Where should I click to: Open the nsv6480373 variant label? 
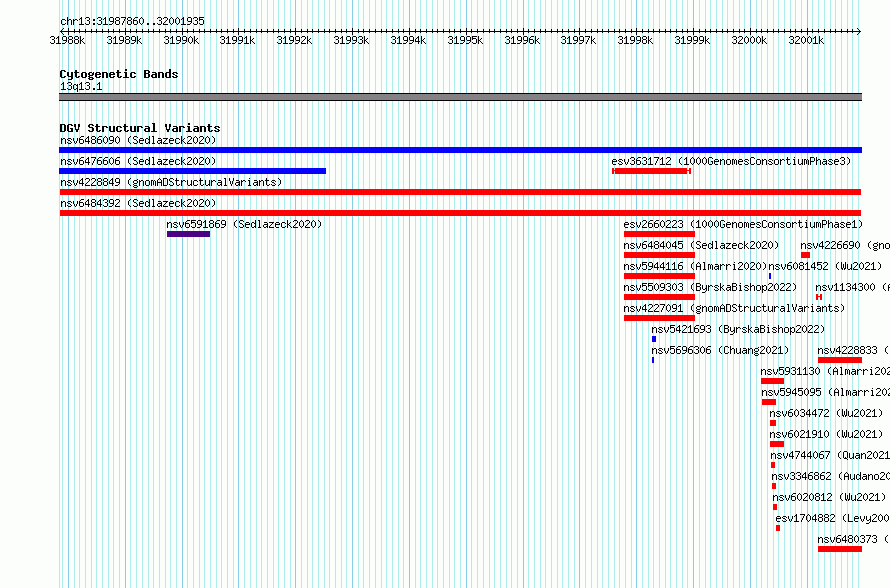click(853, 539)
